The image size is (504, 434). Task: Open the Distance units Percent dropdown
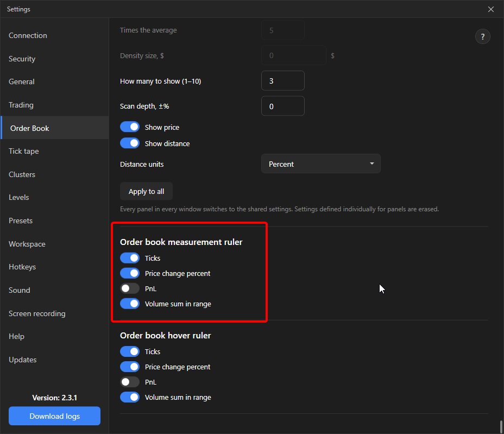[321, 164]
